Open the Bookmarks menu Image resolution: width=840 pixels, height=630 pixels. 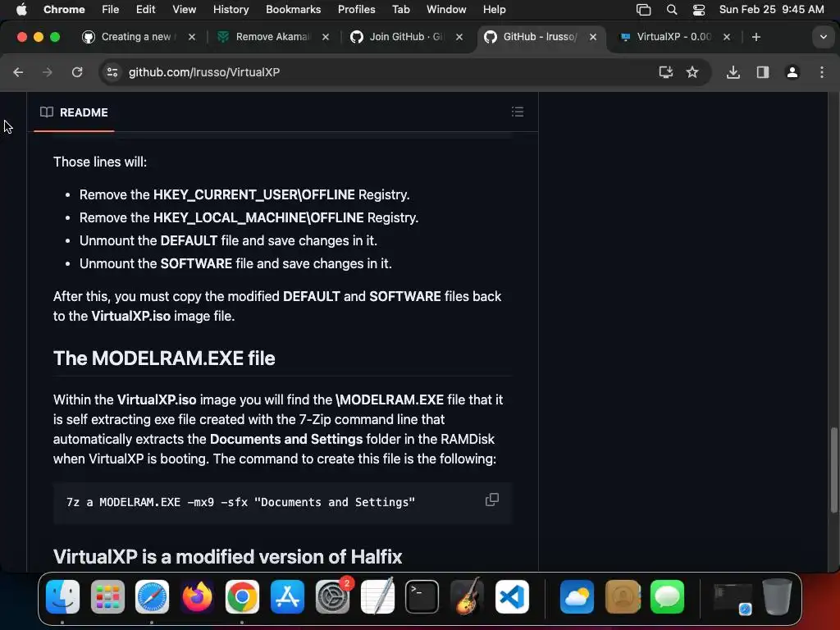click(x=293, y=9)
